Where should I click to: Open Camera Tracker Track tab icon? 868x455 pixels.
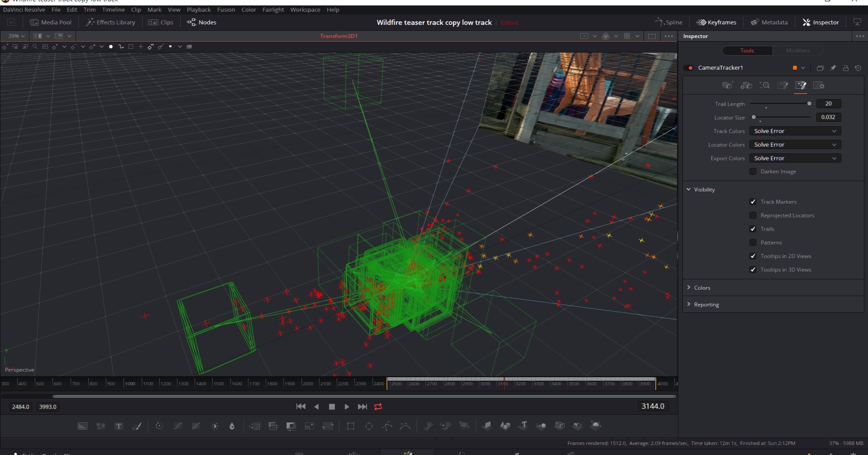pyautogui.click(x=727, y=85)
